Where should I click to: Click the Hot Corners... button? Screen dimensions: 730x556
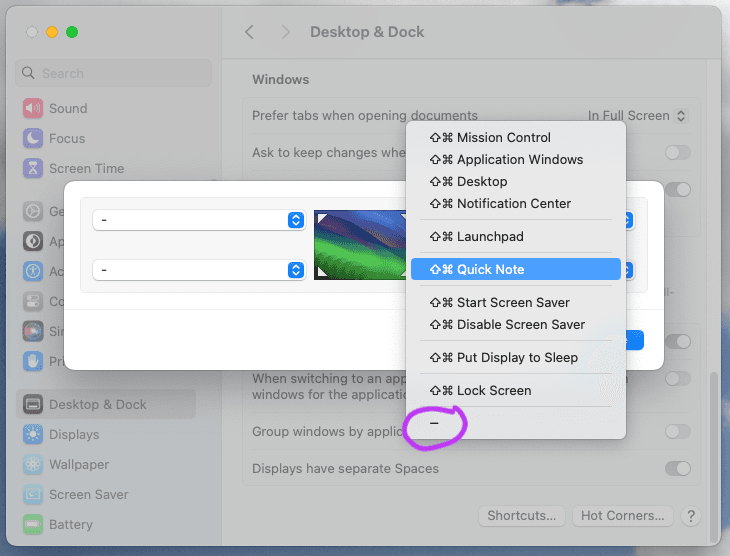click(x=622, y=516)
